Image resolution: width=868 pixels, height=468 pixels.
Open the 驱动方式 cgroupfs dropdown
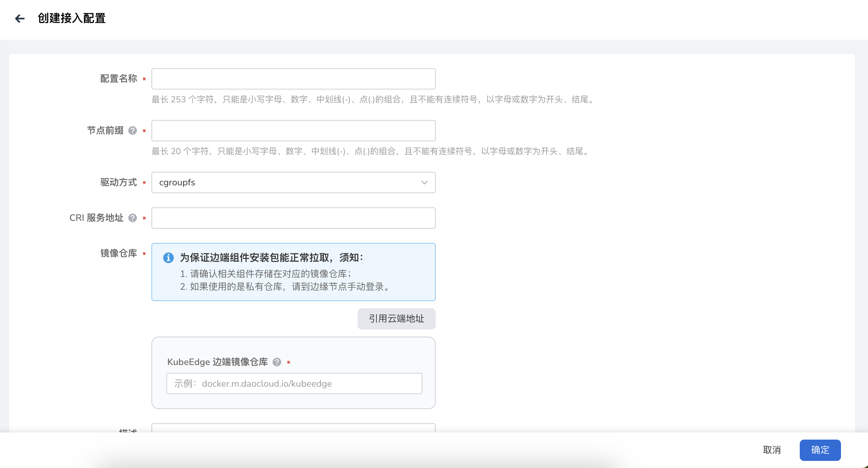coord(293,183)
